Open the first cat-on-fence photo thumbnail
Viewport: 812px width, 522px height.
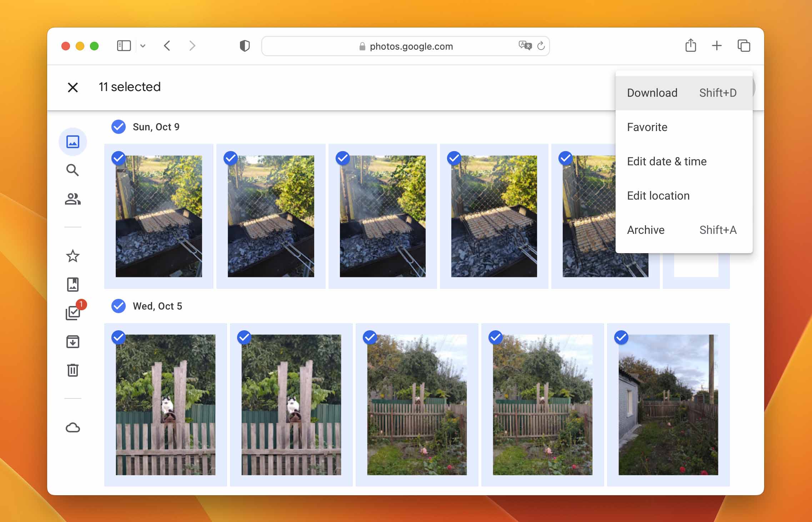click(x=166, y=405)
